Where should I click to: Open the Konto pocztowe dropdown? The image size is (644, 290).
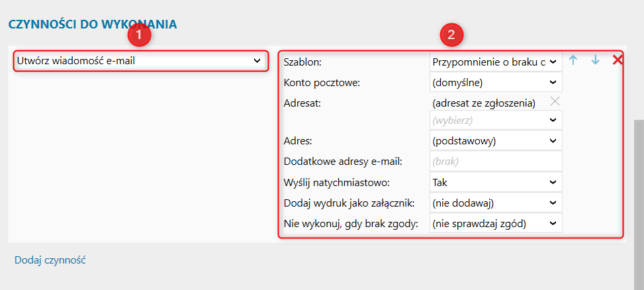tap(495, 83)
